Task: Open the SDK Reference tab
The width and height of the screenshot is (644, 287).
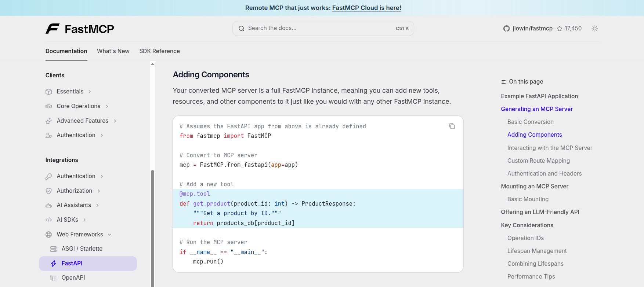Action: [160, 51]
